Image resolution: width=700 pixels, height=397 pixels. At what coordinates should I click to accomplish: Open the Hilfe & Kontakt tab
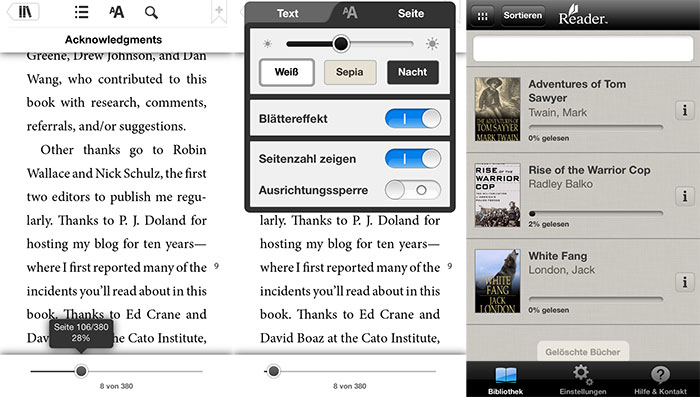[660, 379]
